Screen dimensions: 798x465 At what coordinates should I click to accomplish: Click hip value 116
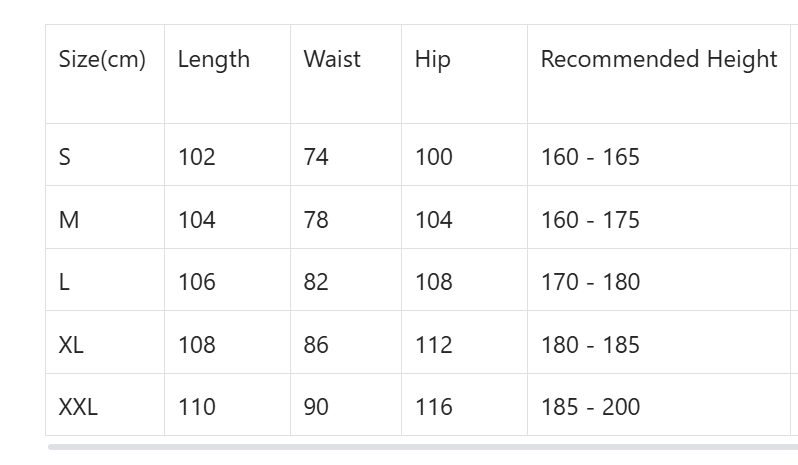433,407
